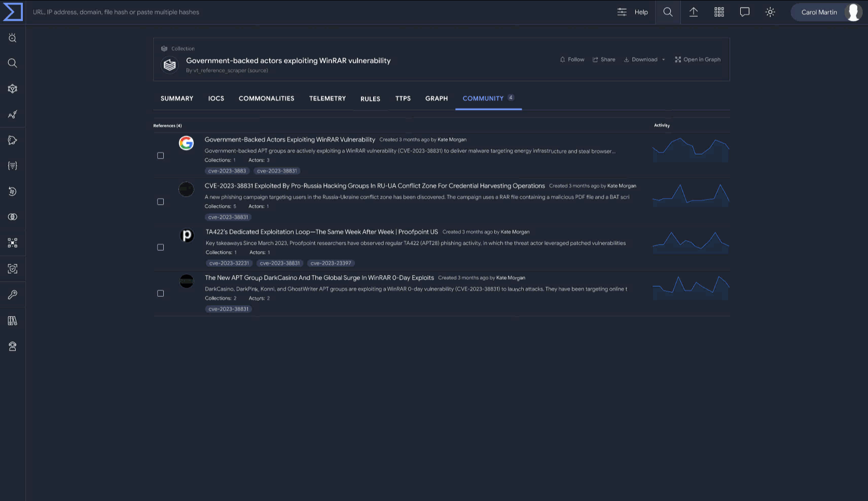Open the search filter sliders icon
The width and height of the screenshot is (868, 501).
622,12
